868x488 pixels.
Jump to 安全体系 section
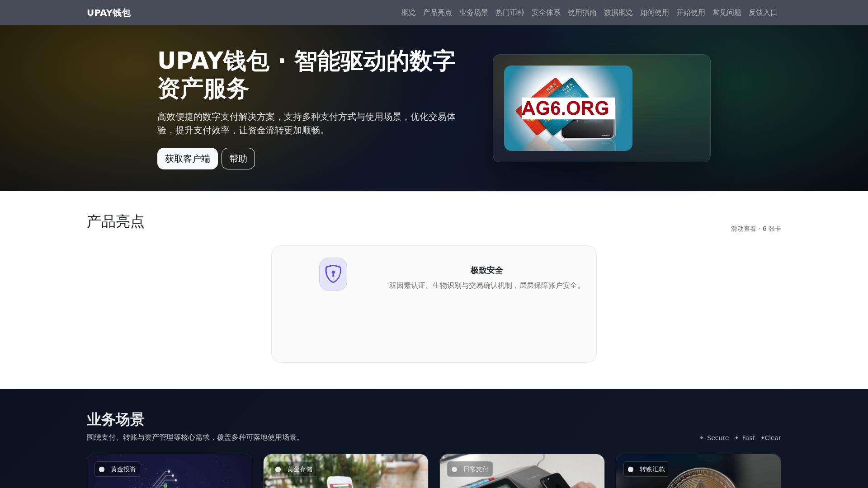546,13
